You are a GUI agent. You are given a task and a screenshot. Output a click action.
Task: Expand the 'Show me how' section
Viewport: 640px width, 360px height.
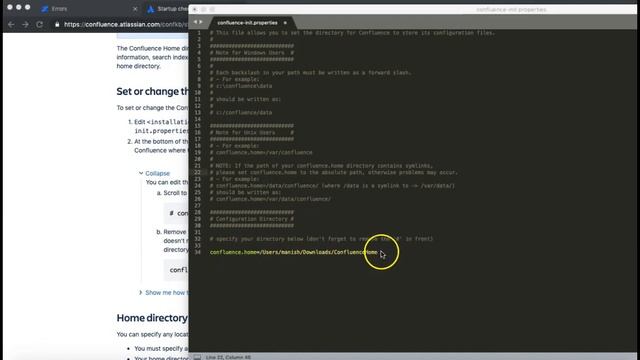click(164, 293)
